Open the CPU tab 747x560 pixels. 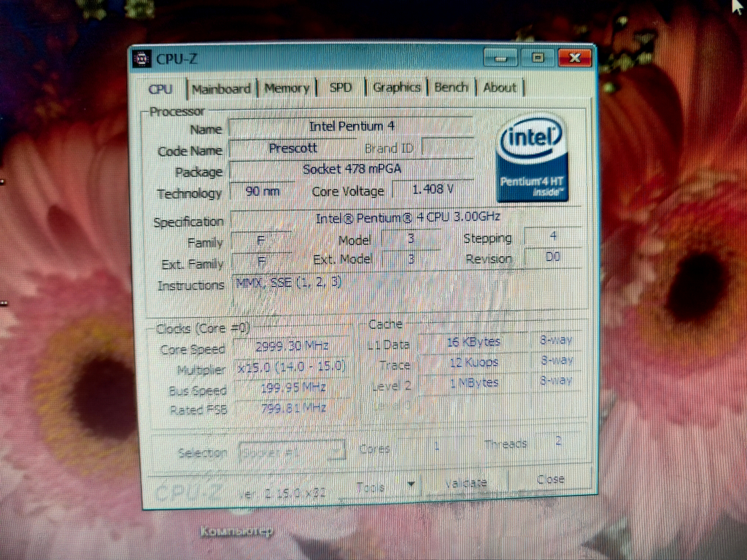pos(160,89)
